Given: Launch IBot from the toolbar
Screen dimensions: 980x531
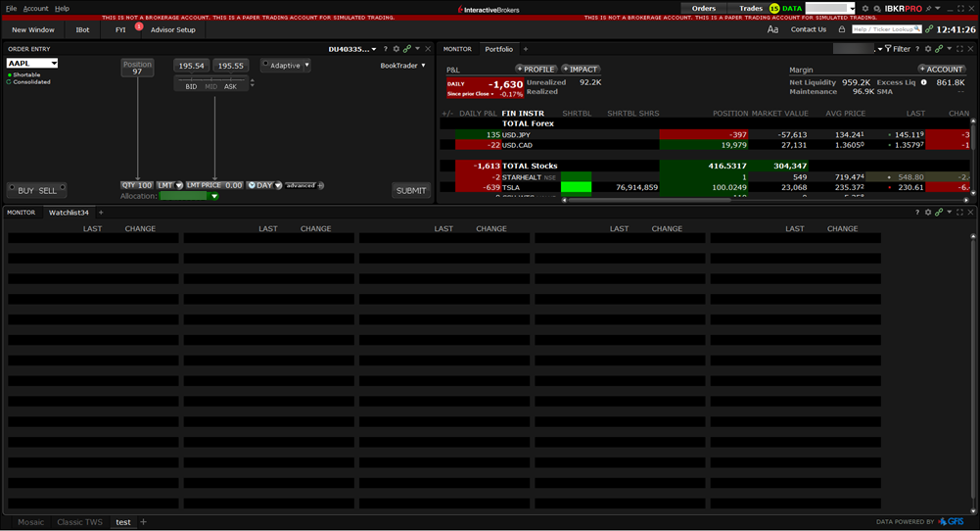Looking at the screenshot, I should [x=82, y=29].
